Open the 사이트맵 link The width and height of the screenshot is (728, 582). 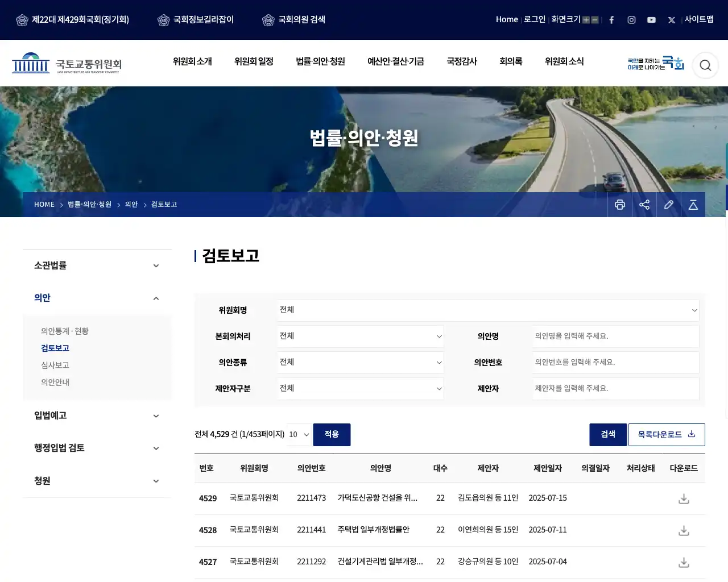[x=699, y=19]
